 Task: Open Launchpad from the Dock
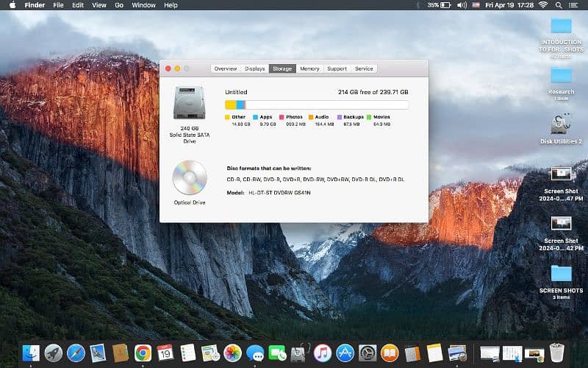pyautogui.click(x=53, y=353)
